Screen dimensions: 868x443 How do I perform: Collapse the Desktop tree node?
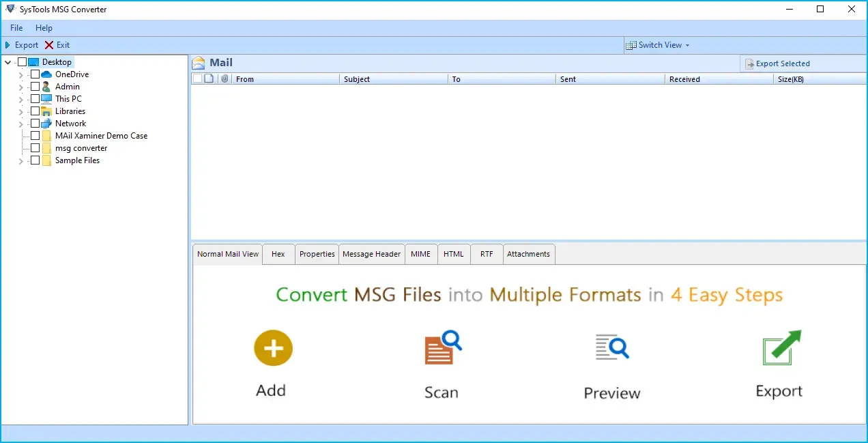(8, 62)
